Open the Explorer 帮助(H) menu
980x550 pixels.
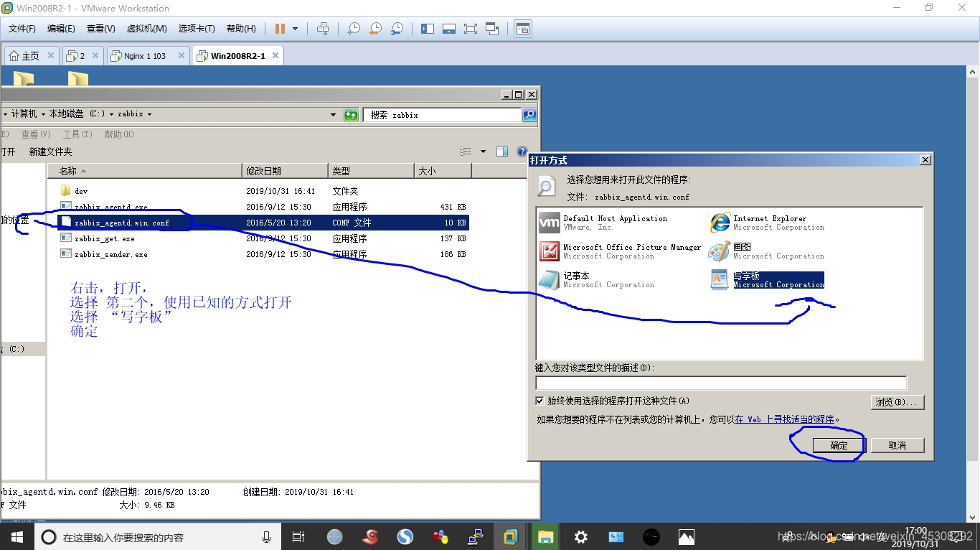pyautogui.click(x=119, y=134)
